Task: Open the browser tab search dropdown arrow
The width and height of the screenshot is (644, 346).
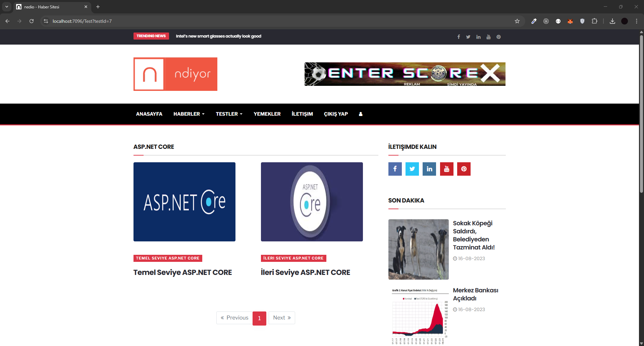Action: point(7,7)
